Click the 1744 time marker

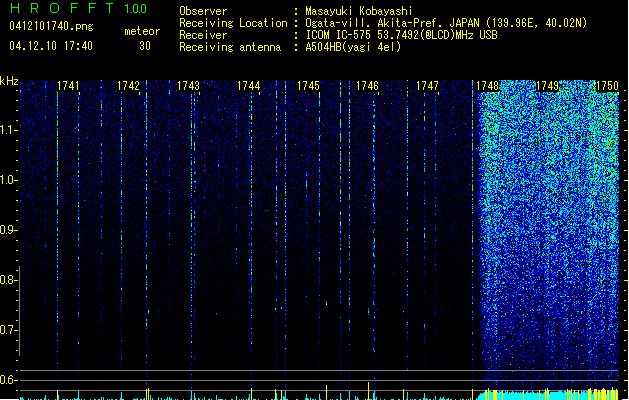(248, 85)
